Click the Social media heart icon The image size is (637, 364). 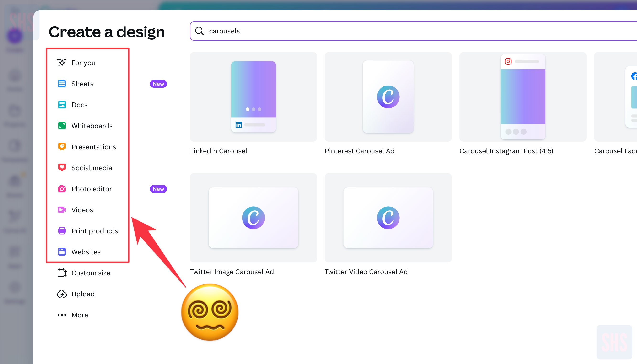pos(62,167)
